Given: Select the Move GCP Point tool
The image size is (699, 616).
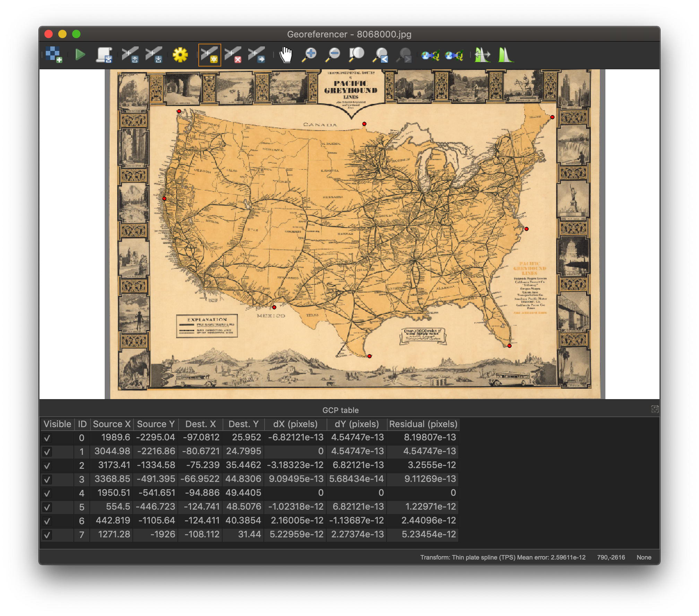Looking at the screenshot, I should coord(257,55).
